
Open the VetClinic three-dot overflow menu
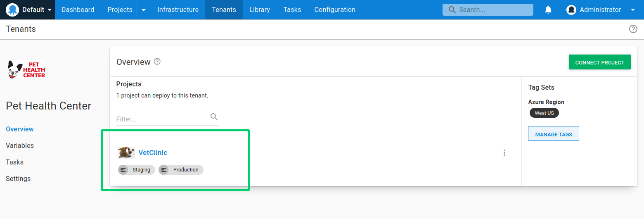(x=504, y=153)
